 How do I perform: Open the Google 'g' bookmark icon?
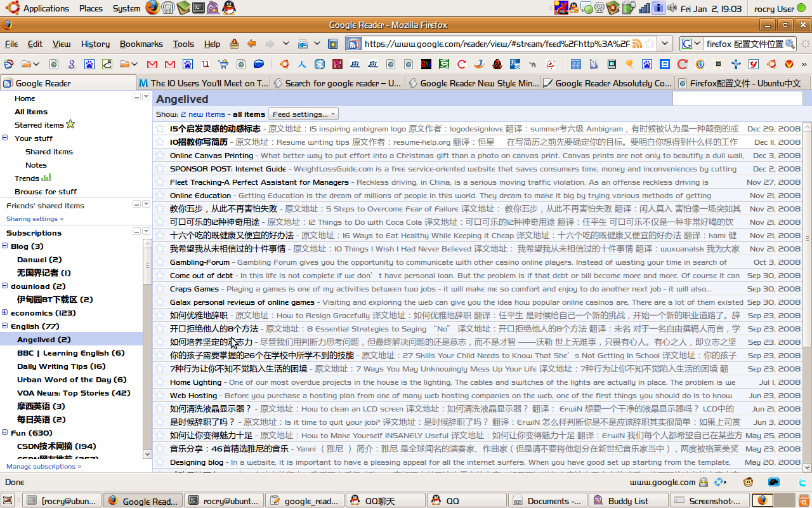pyautogui.click(x=72, y=64)
